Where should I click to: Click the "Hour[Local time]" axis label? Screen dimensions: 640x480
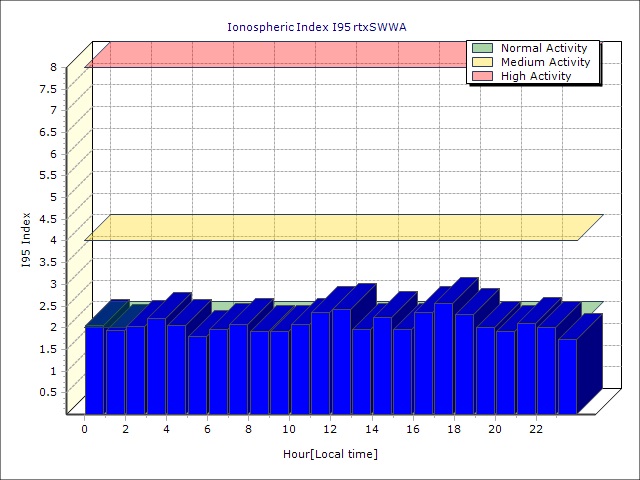pos(330,454)
